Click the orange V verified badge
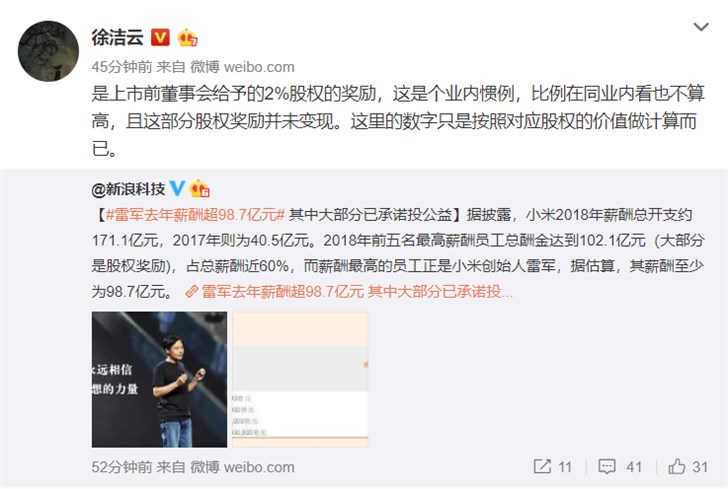 pos(160,37)
